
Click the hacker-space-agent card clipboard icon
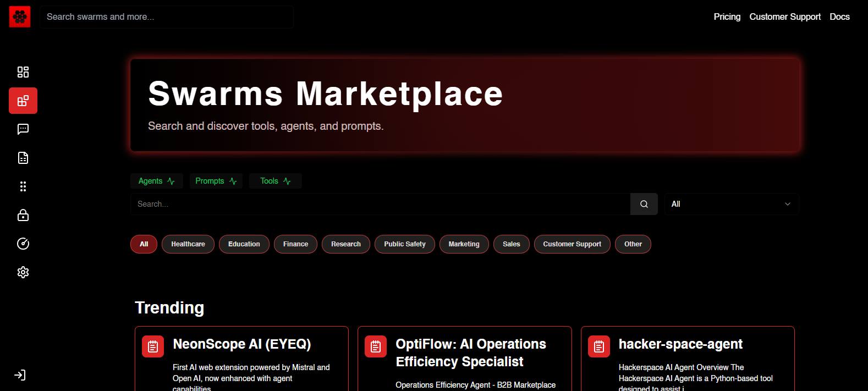(x=599, y=346)
